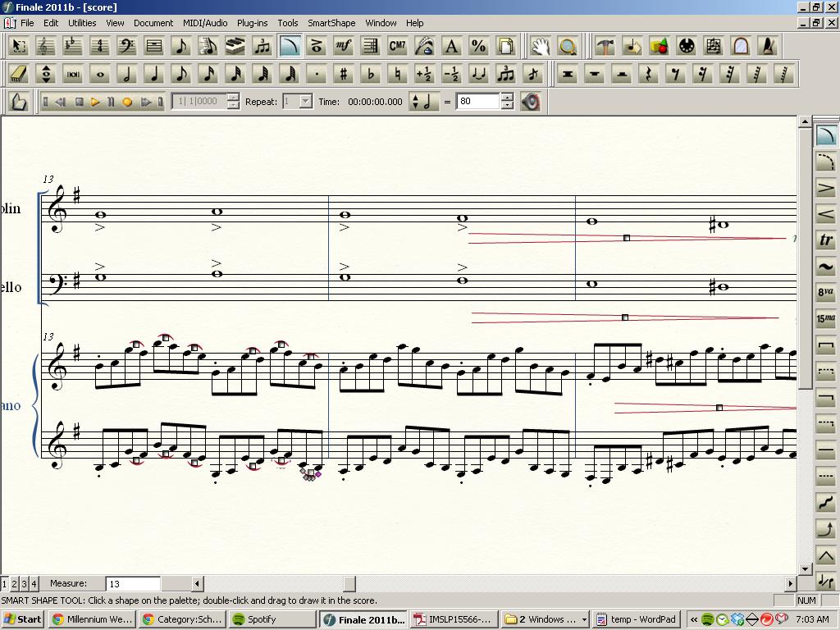Select the Eraser in Simple Entry palette

click(x=19, y=74)
